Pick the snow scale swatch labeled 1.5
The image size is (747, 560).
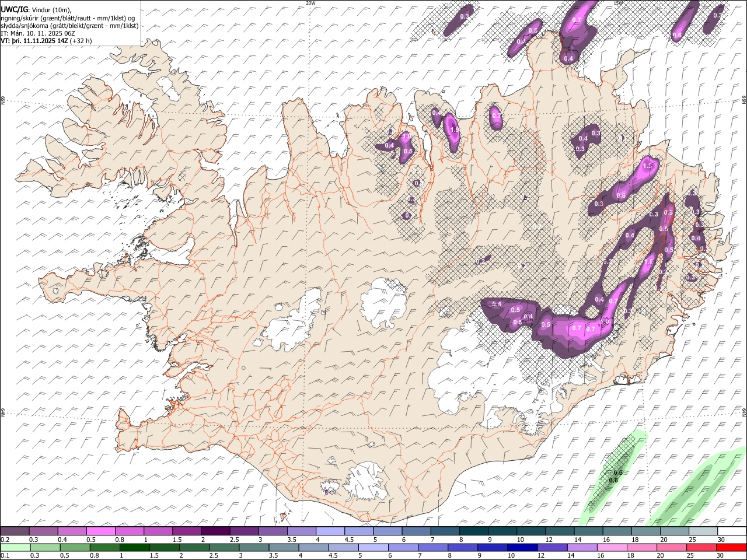pos(186,531)
